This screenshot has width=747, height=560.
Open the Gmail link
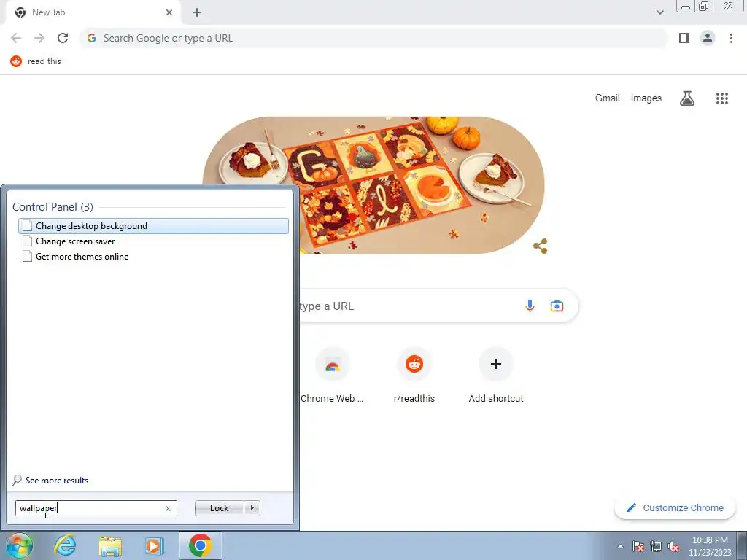(x=607, y=98)
